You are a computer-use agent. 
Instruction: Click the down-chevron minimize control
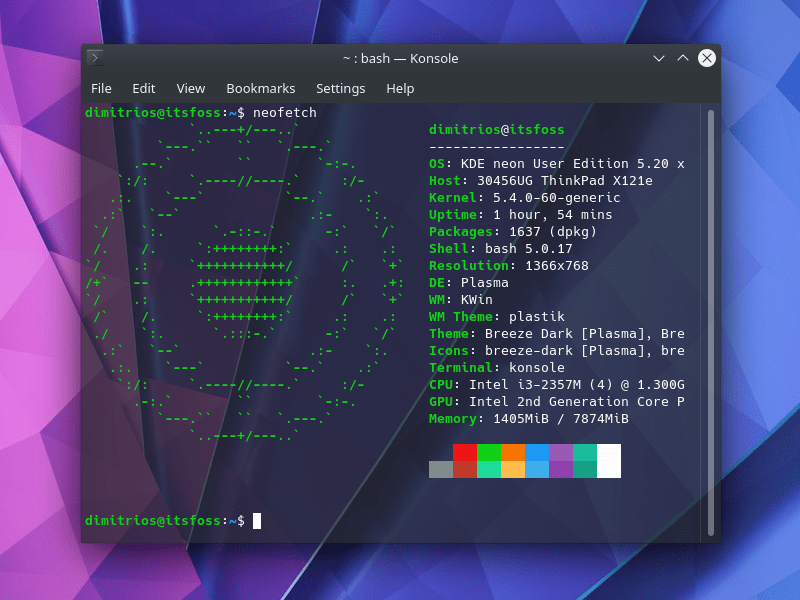pos(658,58)
